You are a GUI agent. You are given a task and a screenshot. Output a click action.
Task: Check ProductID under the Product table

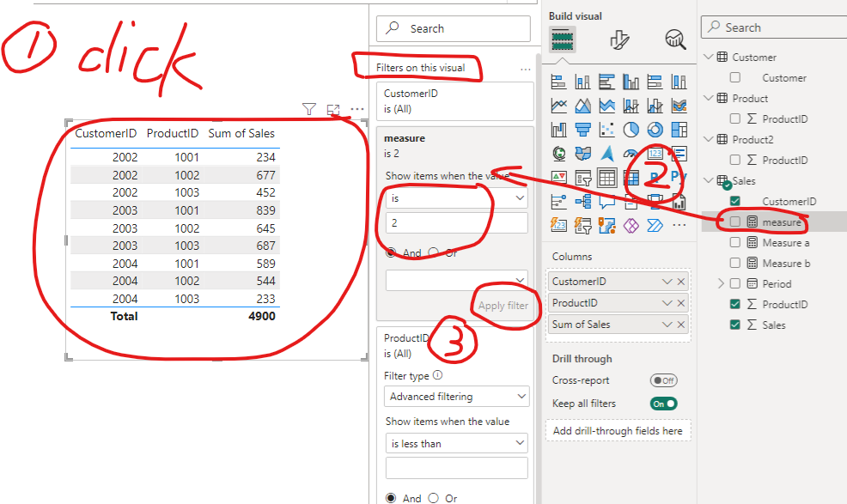click(735, 118)
